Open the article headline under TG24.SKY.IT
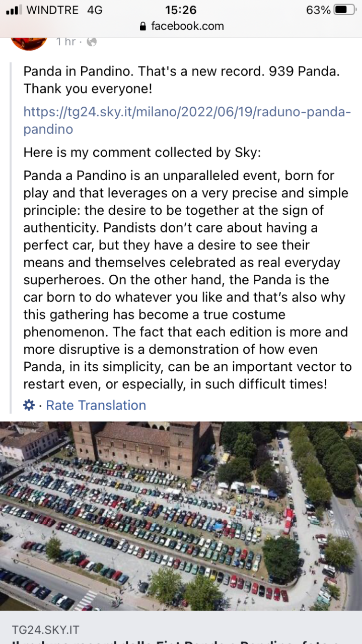Screen dimensions: 362x644 181,641
